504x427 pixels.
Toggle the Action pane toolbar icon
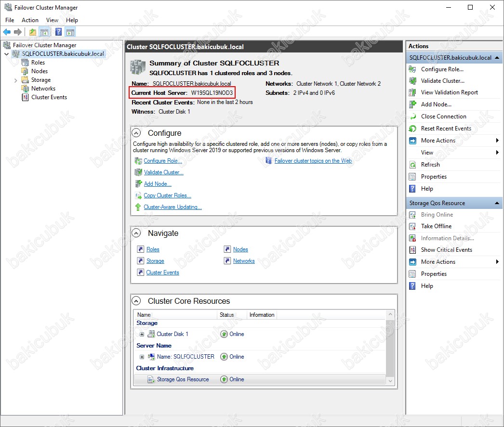tap(70, 32)
